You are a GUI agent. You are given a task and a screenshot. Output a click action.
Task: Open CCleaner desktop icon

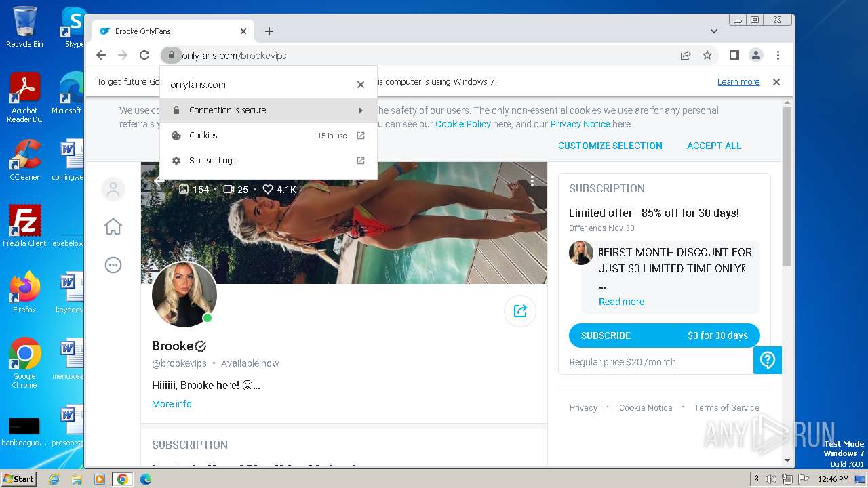click(24, 161)
